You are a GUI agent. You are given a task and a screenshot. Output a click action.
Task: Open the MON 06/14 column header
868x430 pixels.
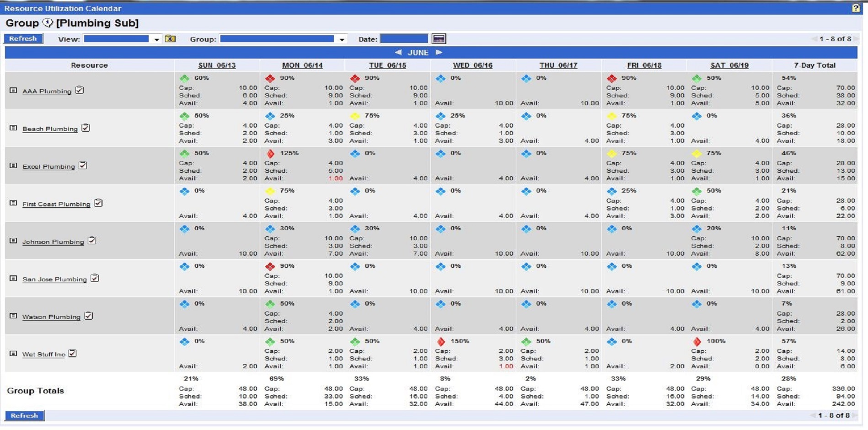[x=302, y=65]
